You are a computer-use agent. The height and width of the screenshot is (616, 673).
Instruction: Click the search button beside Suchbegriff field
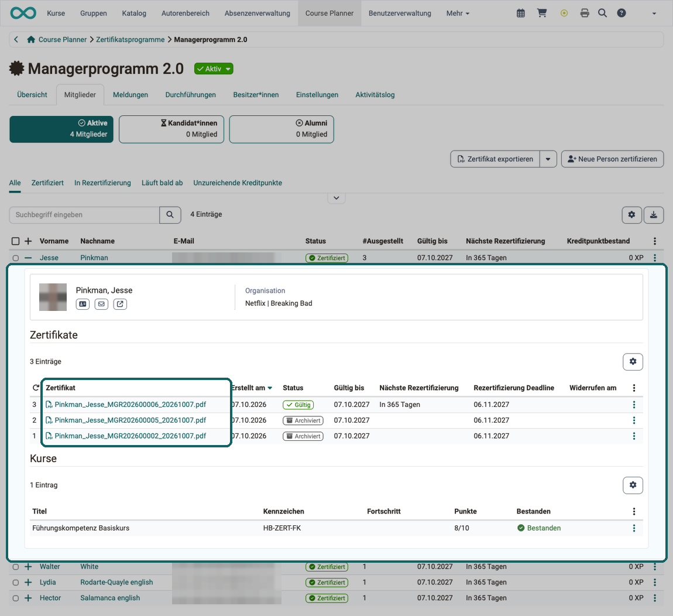(x=170, y=215)
